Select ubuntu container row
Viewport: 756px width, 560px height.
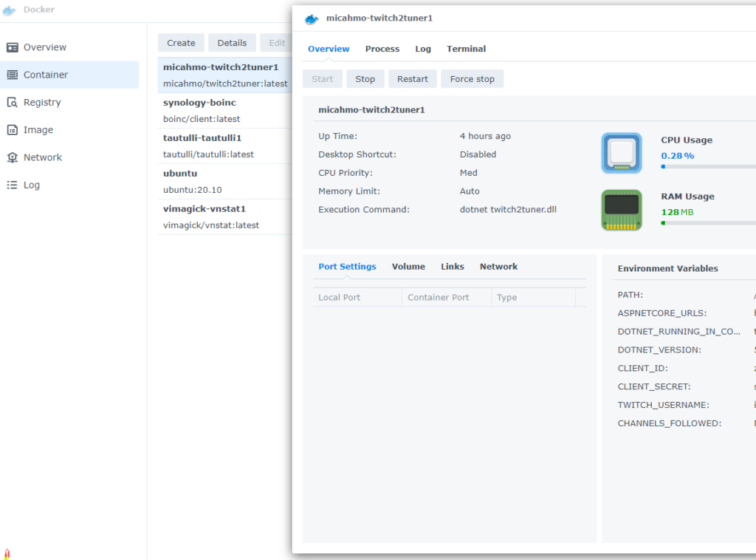[x=225, y=181]
